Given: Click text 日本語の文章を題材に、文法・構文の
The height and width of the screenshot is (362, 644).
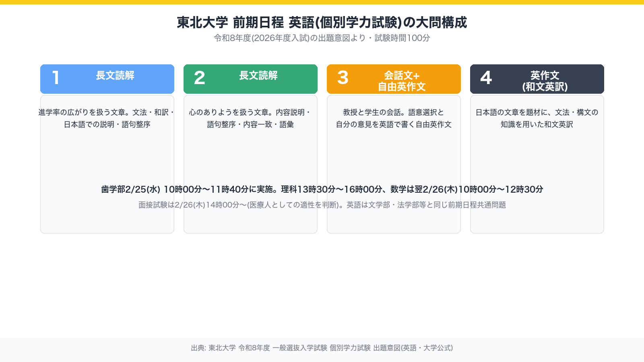Looking at the screenshot, I should coord(537,112).
